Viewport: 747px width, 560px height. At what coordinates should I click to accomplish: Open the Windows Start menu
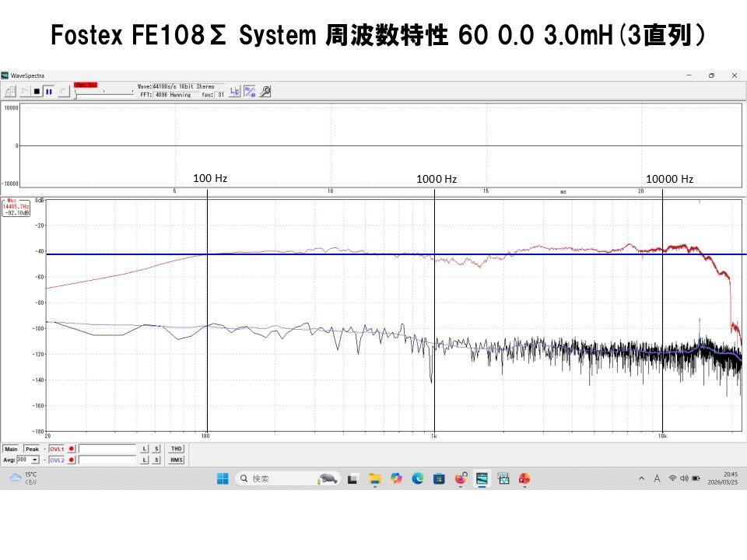223,478
